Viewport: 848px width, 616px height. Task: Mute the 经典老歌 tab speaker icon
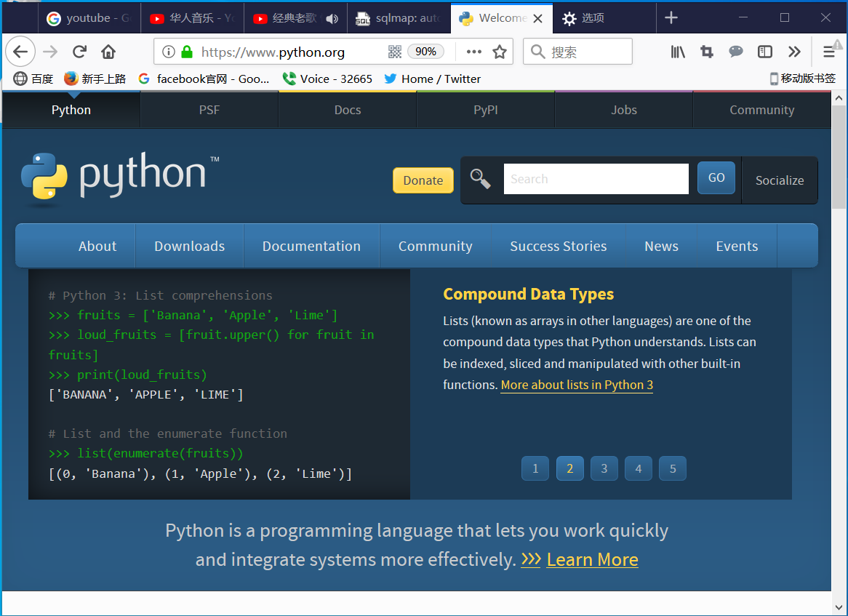[332, 18]
